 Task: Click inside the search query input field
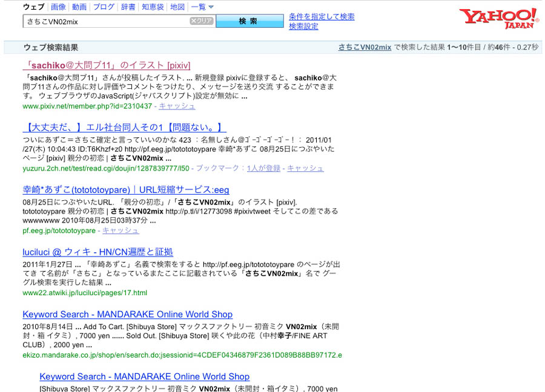tap(106, 21)
